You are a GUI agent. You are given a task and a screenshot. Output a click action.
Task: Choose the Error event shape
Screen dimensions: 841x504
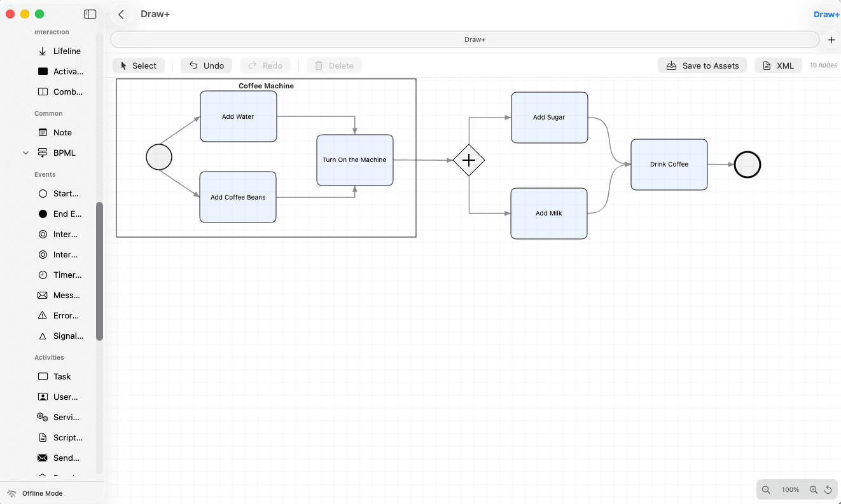click(x=59, y=315)
